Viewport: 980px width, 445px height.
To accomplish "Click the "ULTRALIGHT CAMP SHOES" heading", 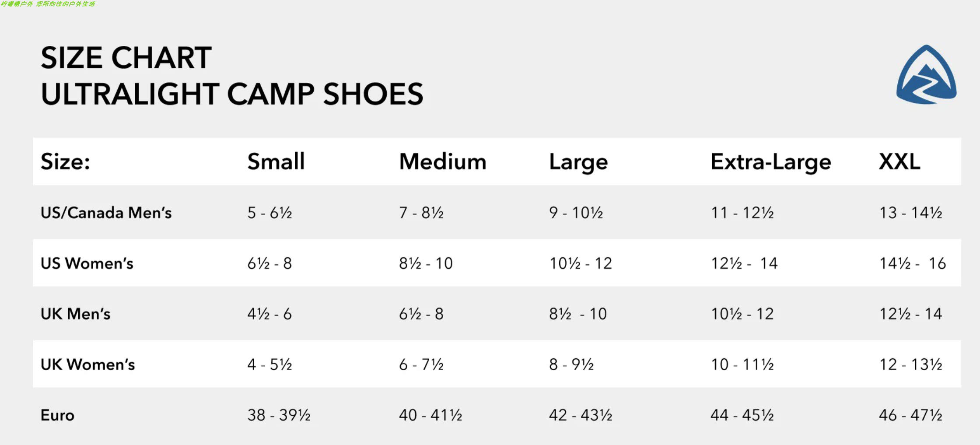I will 232,94.
